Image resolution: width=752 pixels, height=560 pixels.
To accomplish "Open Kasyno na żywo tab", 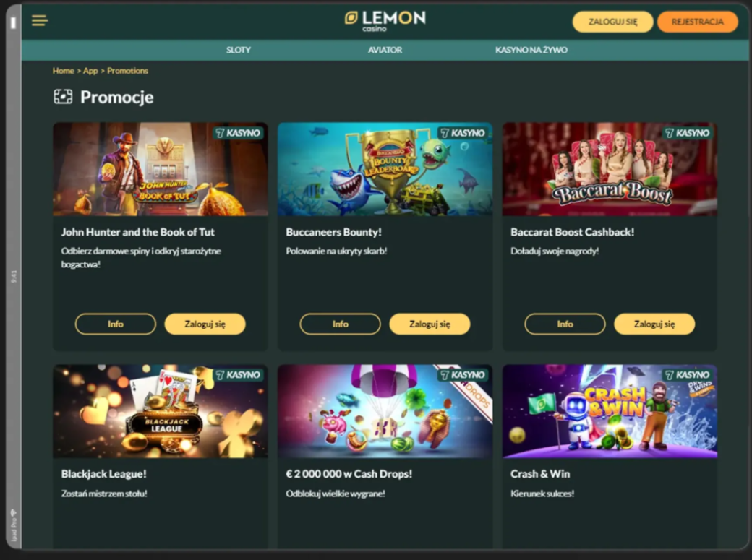I will (x=531, y=50).
